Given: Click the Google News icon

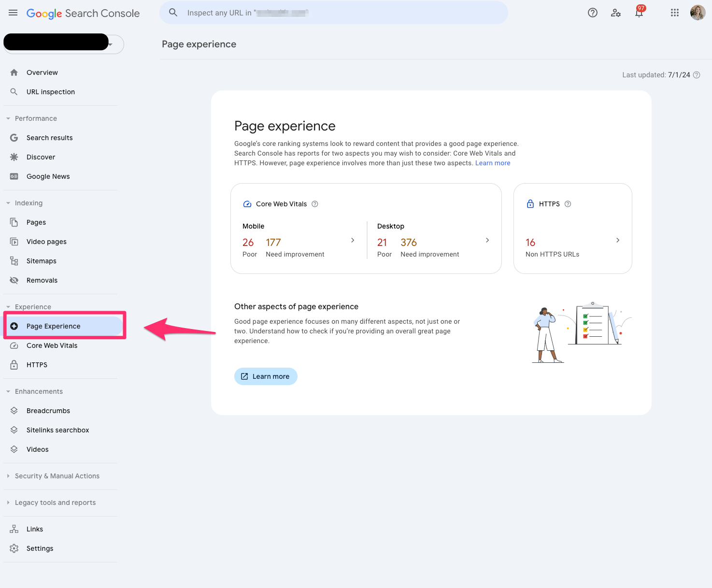Looking at the screenshot, I should [14, 176].
